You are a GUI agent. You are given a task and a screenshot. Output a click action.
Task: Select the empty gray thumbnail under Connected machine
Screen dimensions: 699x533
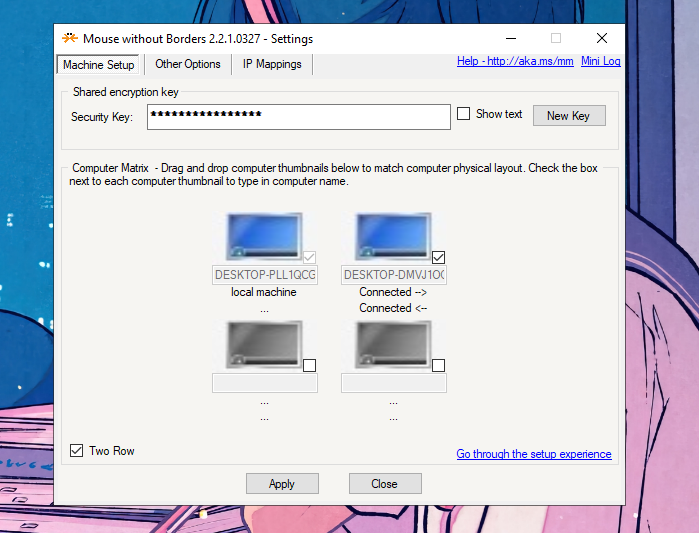[x=392, y=344]
